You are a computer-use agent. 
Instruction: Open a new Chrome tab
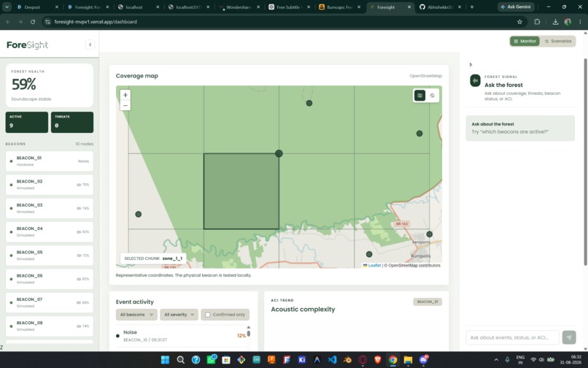click(x=472, y=7)
